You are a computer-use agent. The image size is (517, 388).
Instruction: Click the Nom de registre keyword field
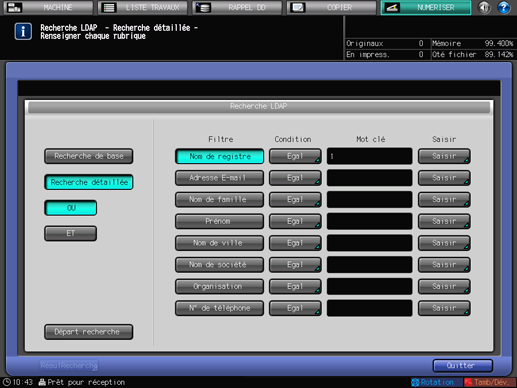point(369,156)
